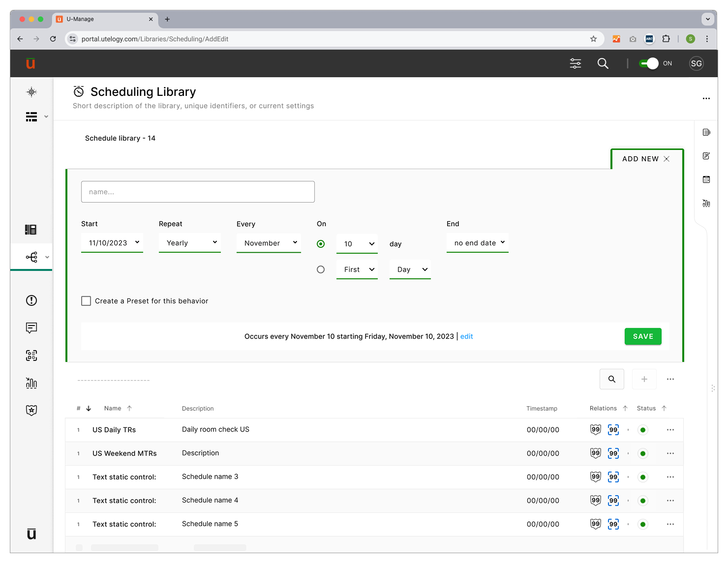Click the target/locate icon in left sidebar
728x563 pixels.
pos(31,92)
